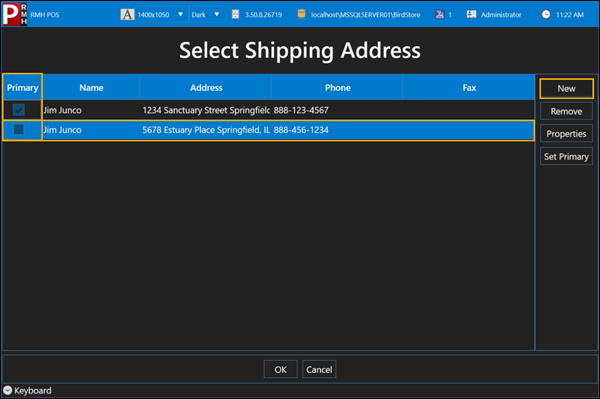Select the 1234 Sanctuary Street row

(x=268, y=110)
